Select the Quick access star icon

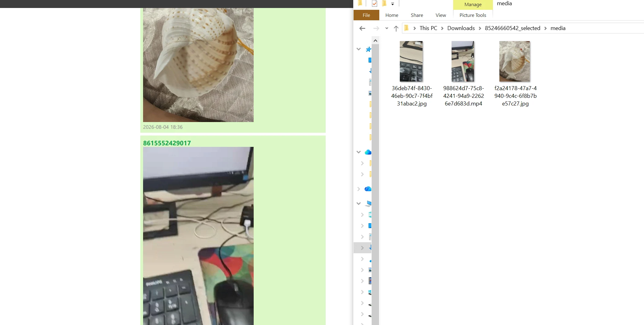click(x=368, y=49)
